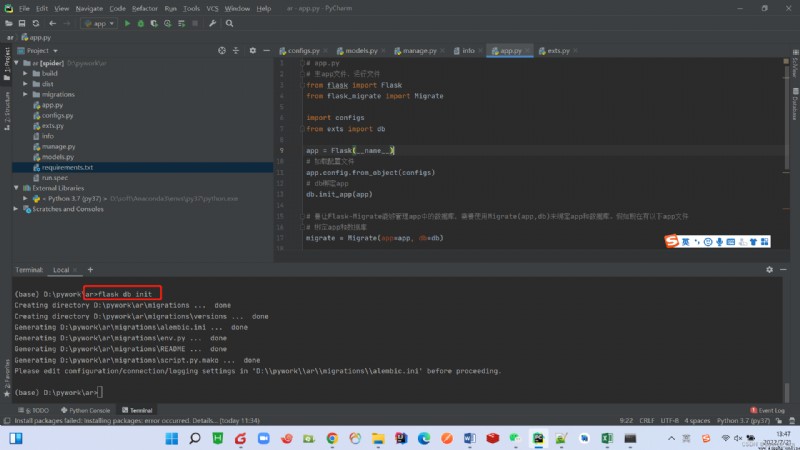Click the breadcrumb app.py in navigation bar

36,37
